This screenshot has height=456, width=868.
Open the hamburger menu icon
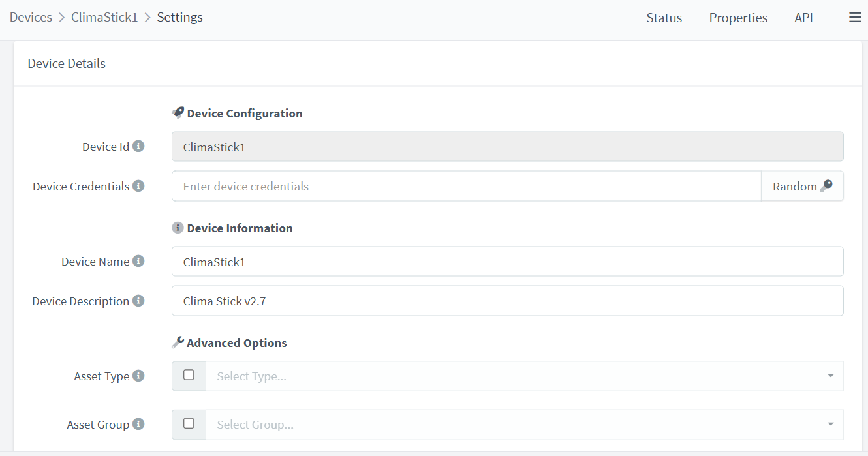pos(855,18)
